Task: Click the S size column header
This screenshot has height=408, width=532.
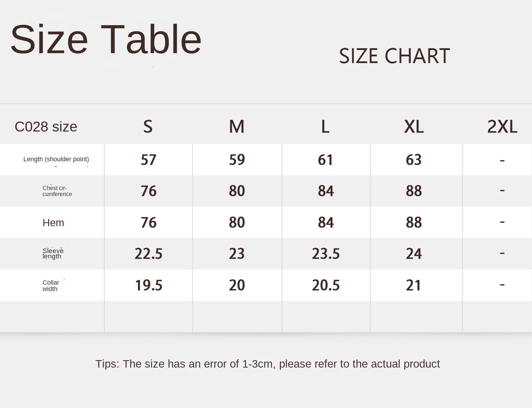Action: click(148, 127)
